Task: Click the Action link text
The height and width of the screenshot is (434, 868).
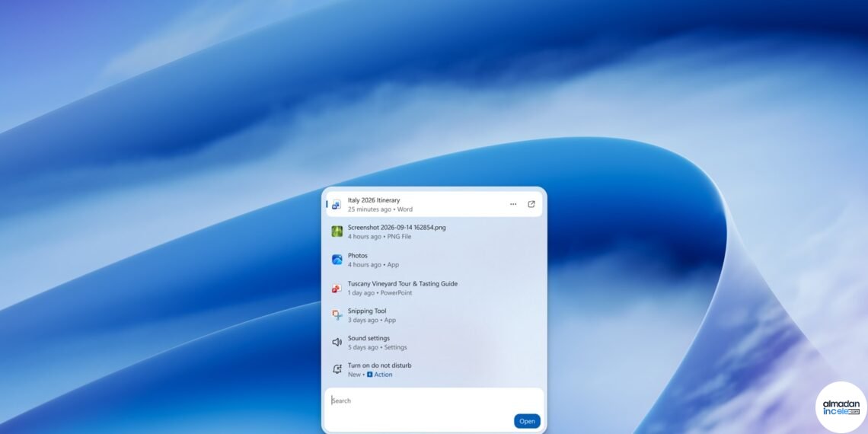Action: (x=383, y=375)
